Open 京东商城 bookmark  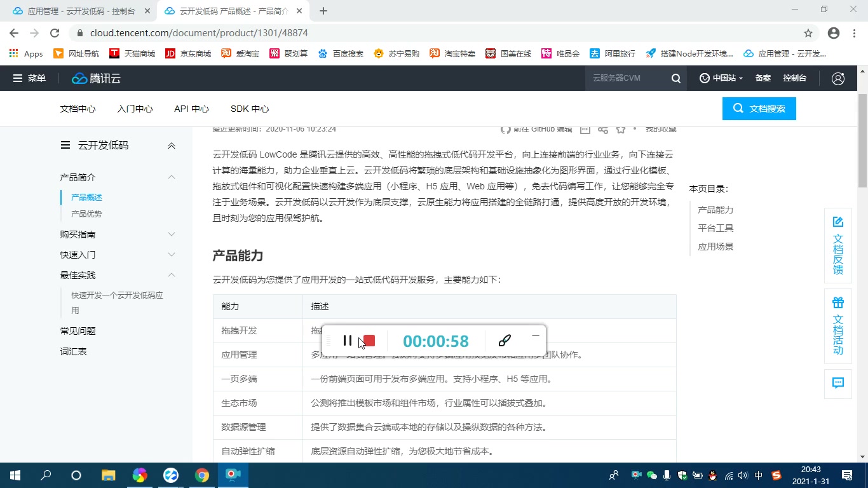(188, 54)
